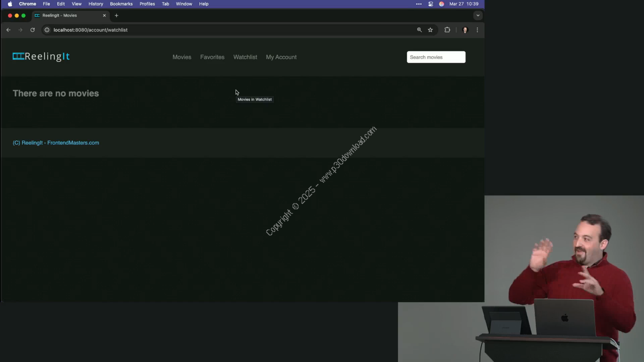Click the three-dots menu bar overflow icon
This screenshot has width=644, height=362.
click(419, 4)
